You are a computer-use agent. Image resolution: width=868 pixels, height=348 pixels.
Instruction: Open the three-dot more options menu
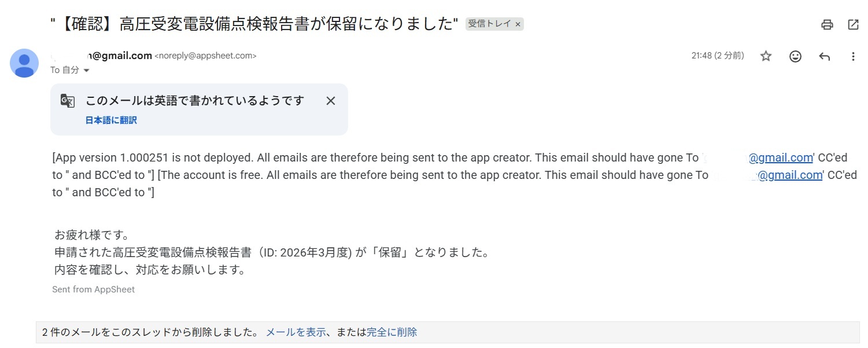[853, 56]
